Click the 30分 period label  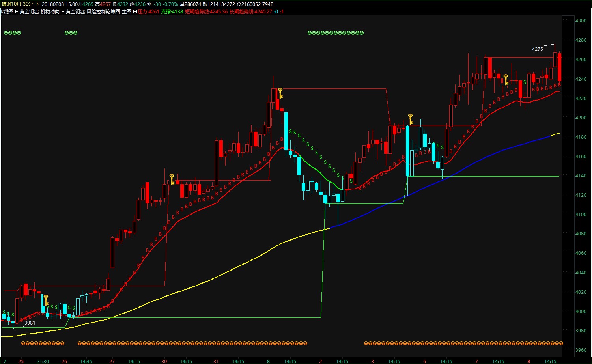(x=28, y=4)
